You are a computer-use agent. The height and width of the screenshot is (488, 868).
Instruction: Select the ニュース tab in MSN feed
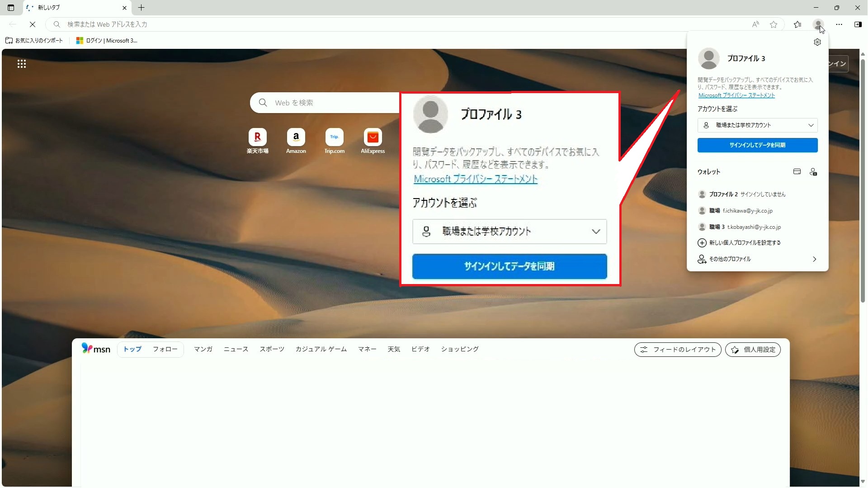[236, 349]
